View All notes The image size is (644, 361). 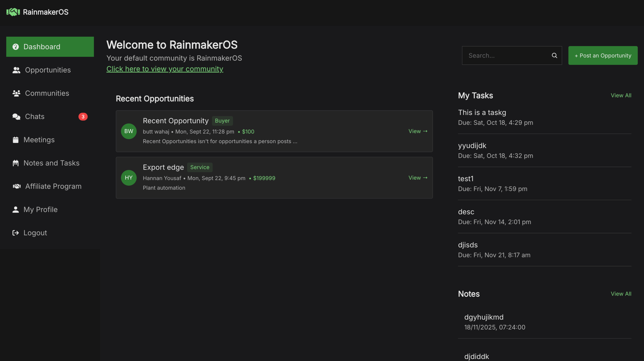621,294
